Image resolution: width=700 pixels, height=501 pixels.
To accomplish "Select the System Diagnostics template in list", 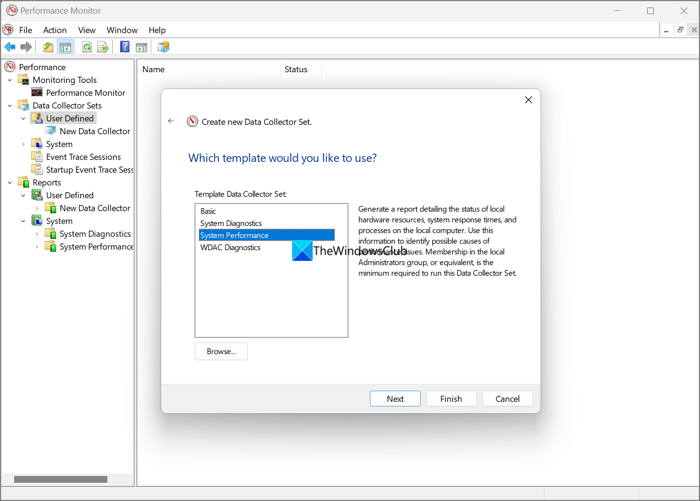I will (x=267, y=223).
